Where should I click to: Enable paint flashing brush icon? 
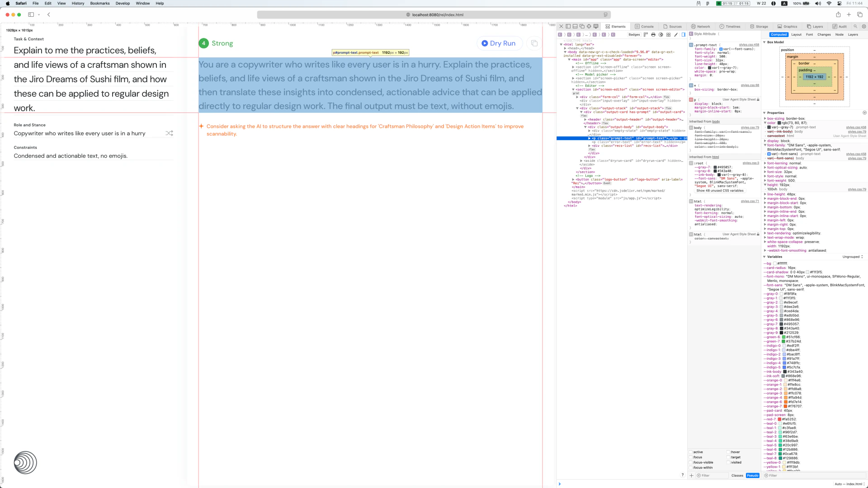coord(676,35)
